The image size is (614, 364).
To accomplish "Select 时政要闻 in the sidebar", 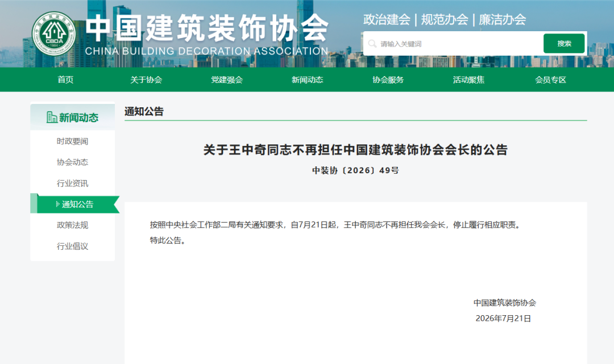I will tap(72, 141).
